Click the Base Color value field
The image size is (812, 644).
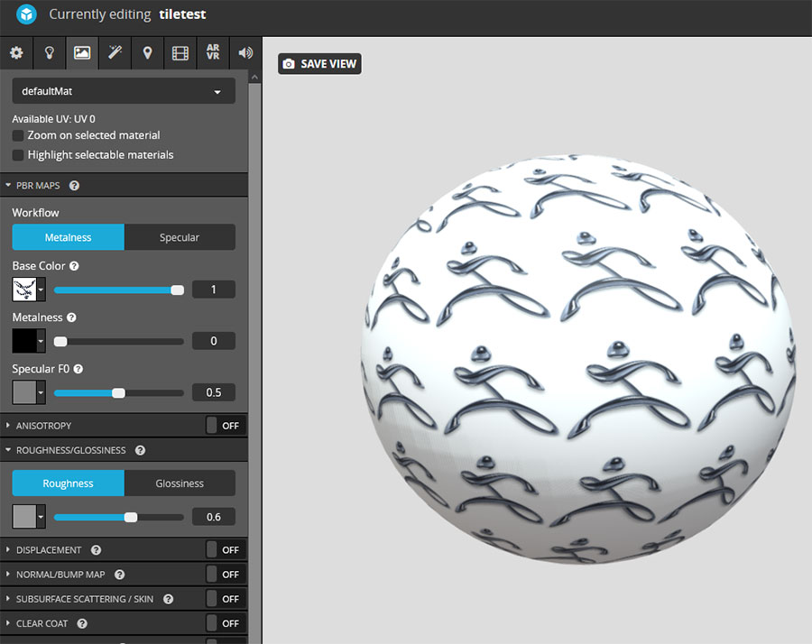click(213, 290)
